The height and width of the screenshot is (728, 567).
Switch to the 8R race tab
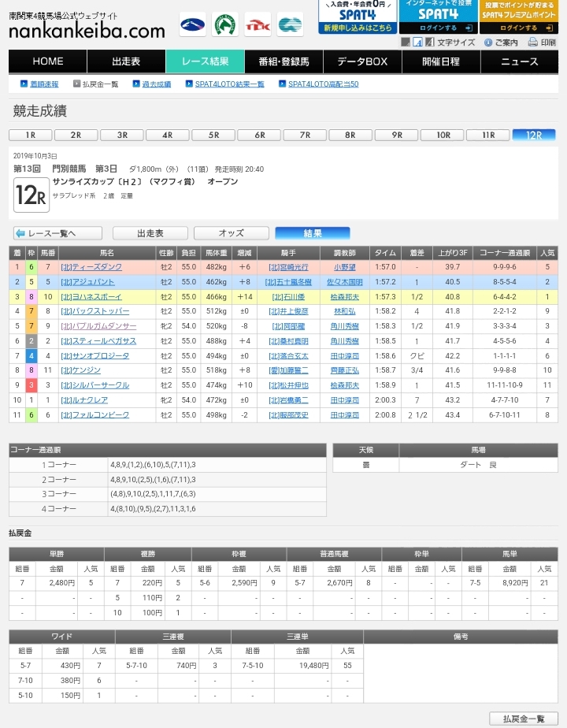coord(350,135)
